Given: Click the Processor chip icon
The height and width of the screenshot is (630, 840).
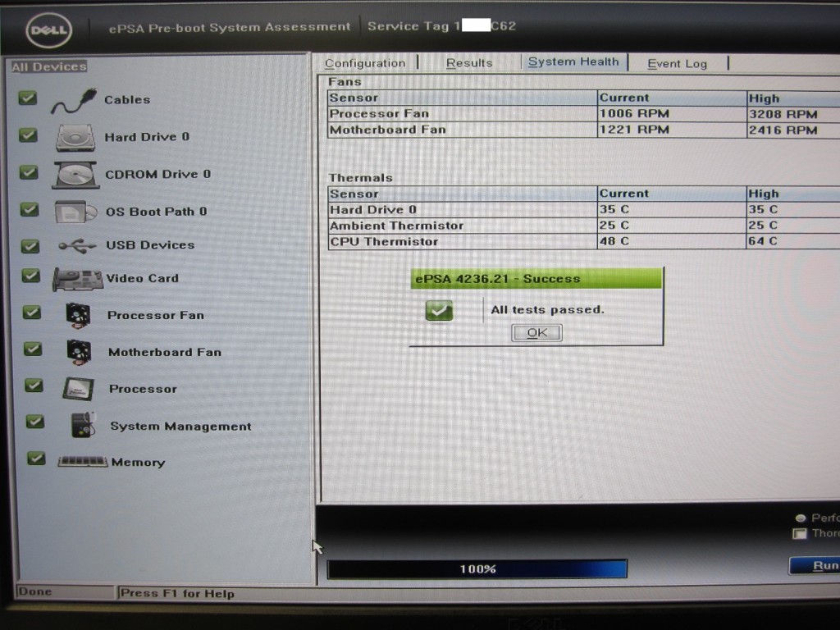Looking at the screenshot, I should [78, 389].
